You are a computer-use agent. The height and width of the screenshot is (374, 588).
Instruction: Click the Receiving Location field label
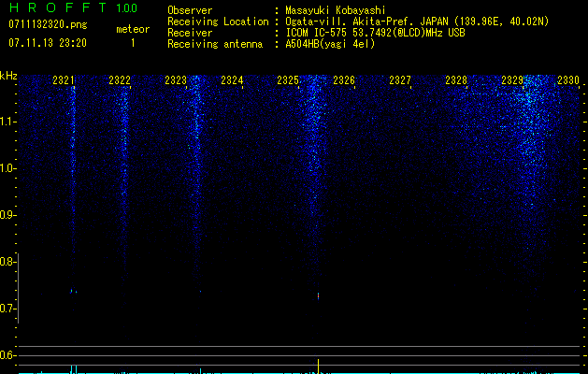[218, 22]
